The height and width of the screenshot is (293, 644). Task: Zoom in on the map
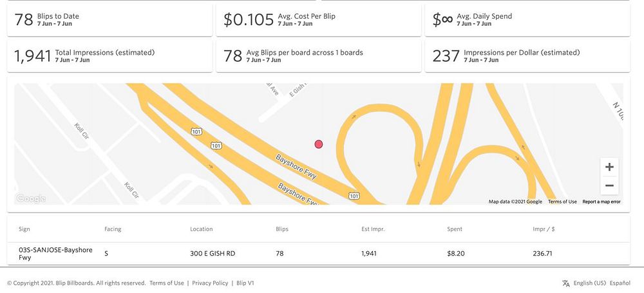pos(609,167)
